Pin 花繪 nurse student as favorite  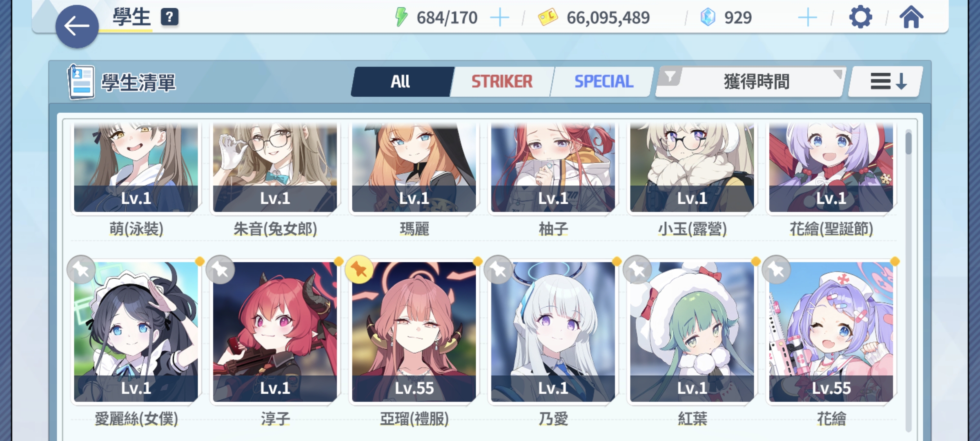776,269
